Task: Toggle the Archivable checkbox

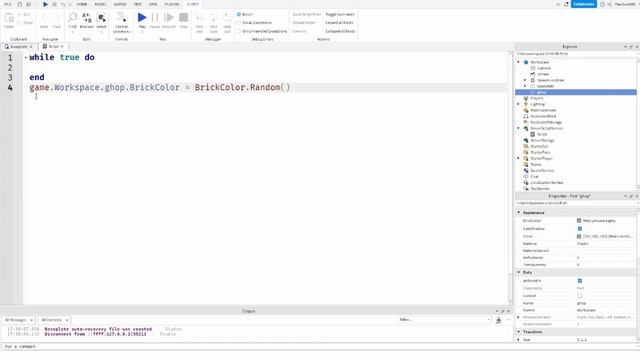Action: pos(580,281)
